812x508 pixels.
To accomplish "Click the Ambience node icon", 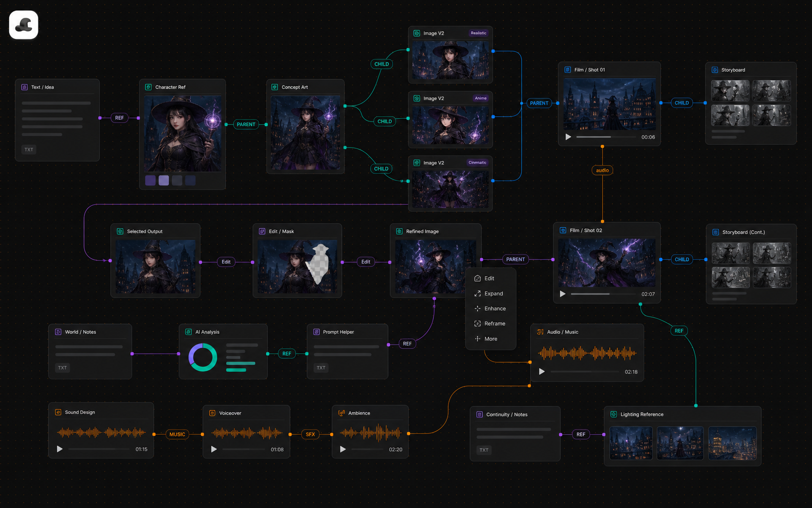I will tap(341, 413).
